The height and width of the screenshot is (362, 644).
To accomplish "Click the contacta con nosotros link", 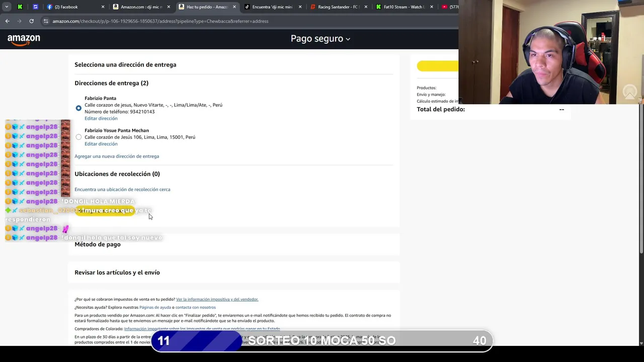I will pos(195,307).
